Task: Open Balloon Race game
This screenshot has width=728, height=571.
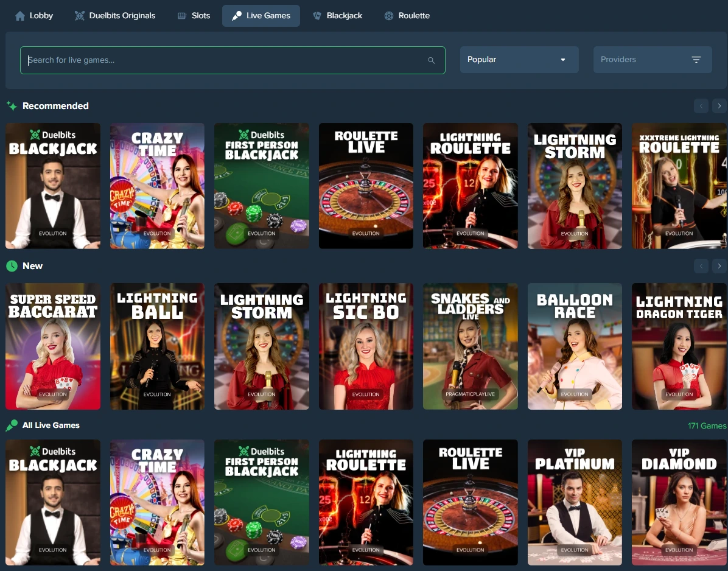Action: (x=575, y=346)
